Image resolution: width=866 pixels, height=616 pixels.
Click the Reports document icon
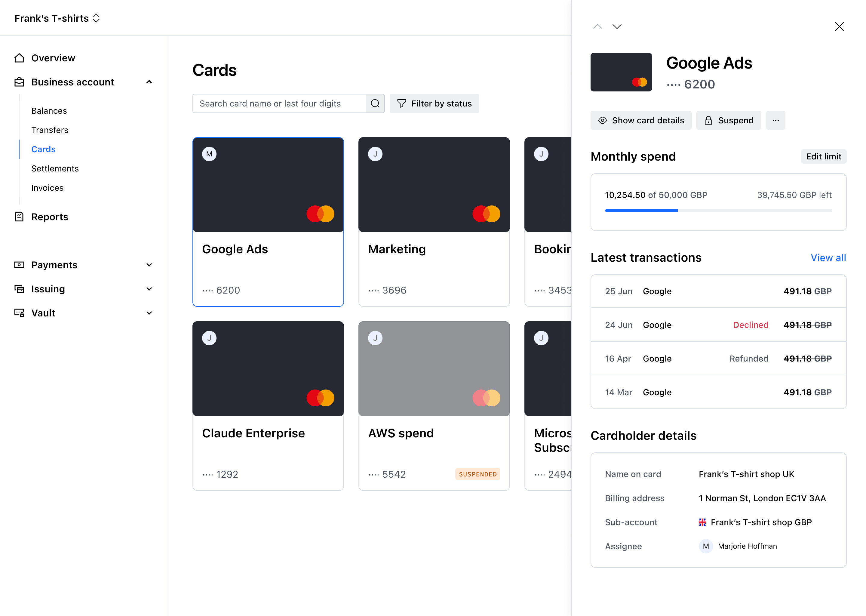[19, 217]
